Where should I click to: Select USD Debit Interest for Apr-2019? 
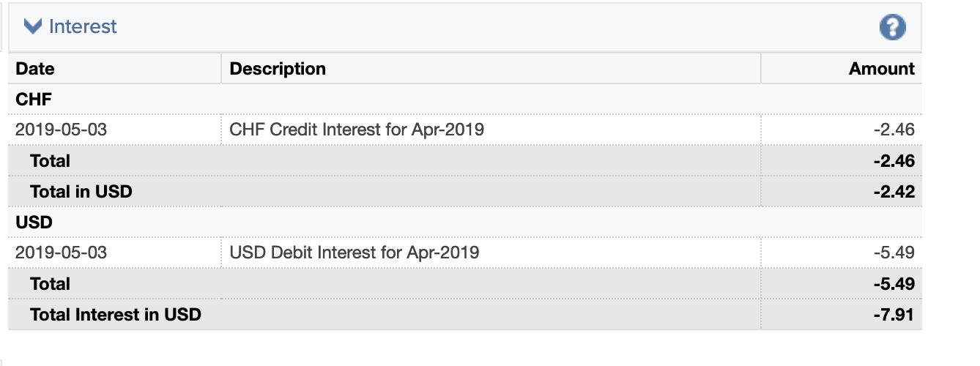[x=354, y=253]
